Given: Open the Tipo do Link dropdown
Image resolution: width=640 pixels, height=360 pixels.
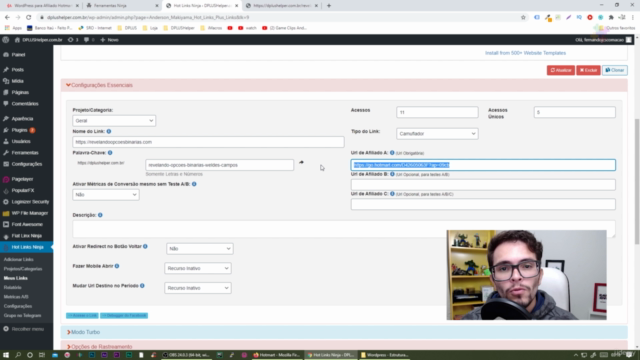Looking at the screenshot, I should pos(437,134).
